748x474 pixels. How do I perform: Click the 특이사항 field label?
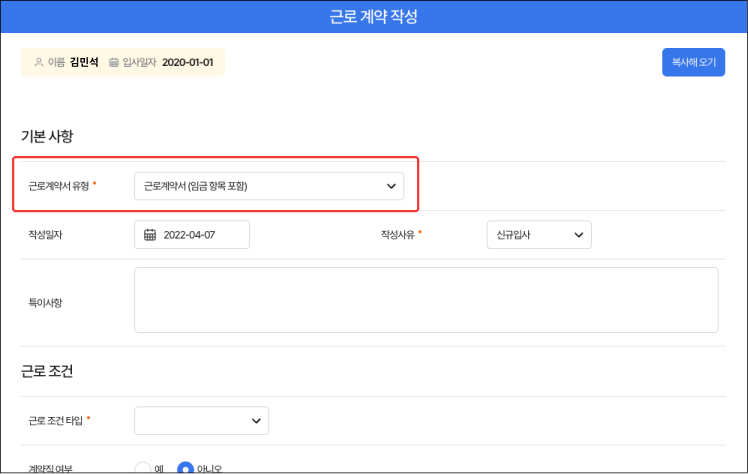[46, 301]
